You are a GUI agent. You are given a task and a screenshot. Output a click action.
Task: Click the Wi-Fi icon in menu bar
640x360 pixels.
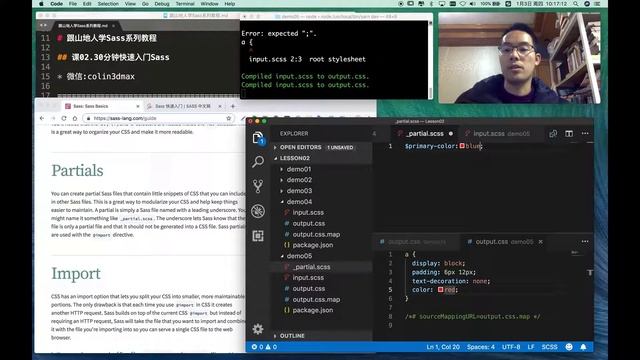(x=462, y=4)
